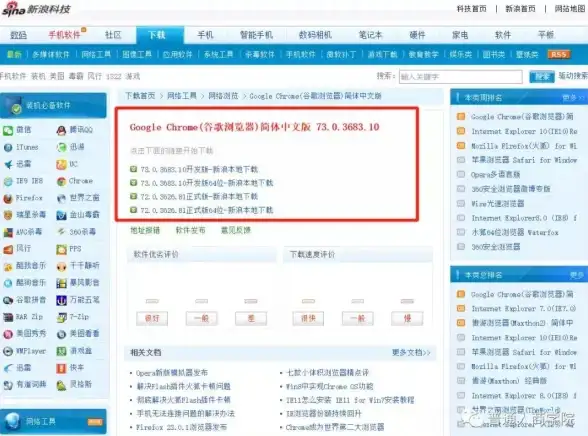
Task: Expand 更多 in the 本类周排名 header
Action: click(x=573, y=98)
